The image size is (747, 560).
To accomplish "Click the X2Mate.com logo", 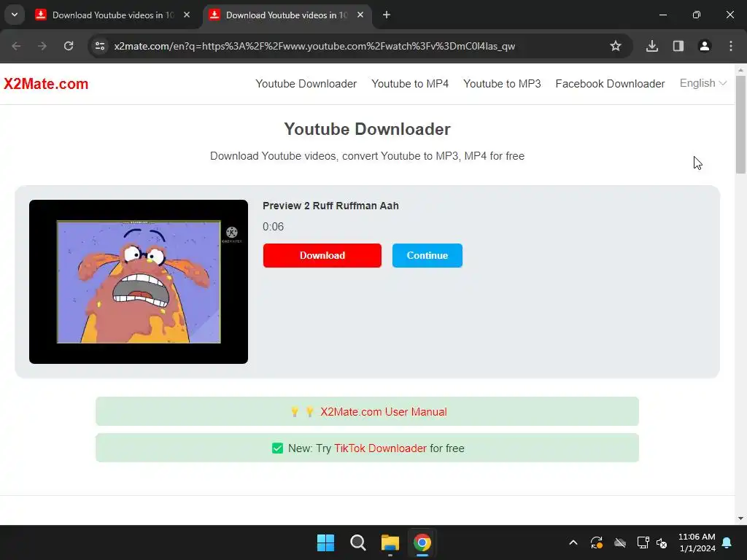I will (x=46, y=84).
